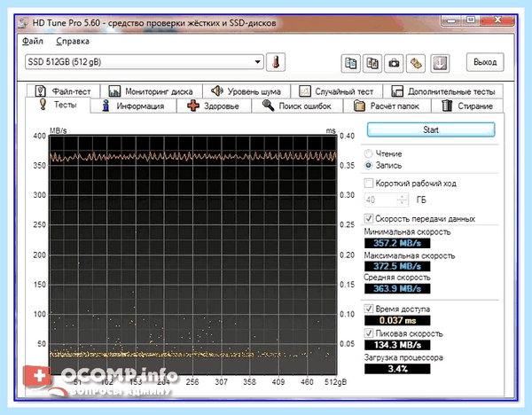The image size is (532, 415).
Task: Click the HD Tune app icon in title bar
Action: pos(23,23)
